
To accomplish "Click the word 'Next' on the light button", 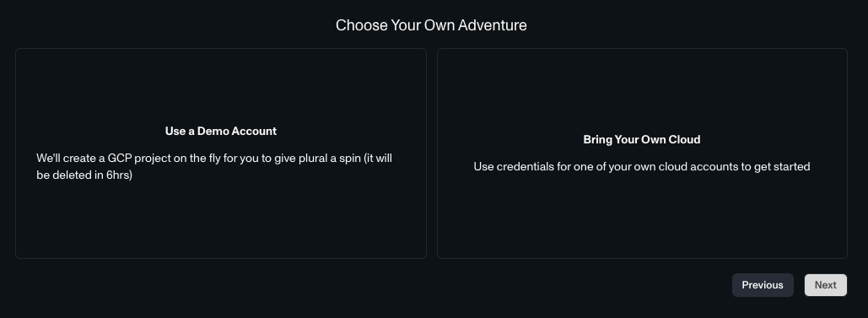I will (x=825, y=285).
